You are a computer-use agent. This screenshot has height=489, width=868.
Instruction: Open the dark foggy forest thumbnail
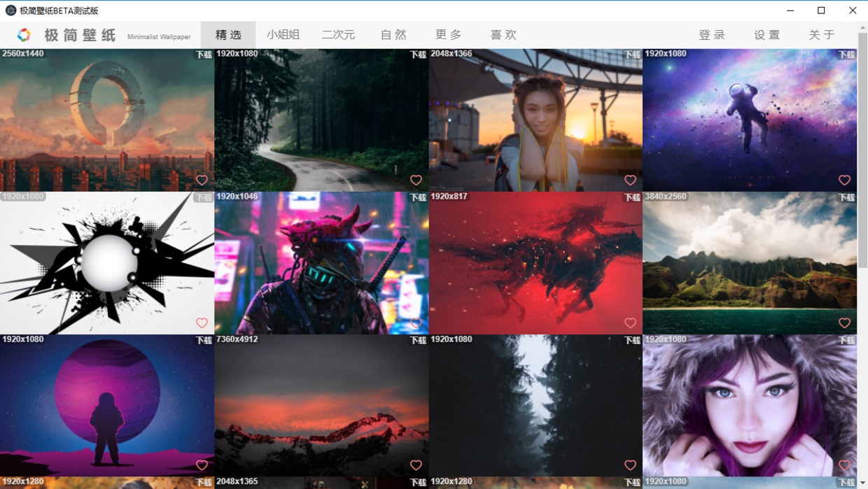click(535, 406)
